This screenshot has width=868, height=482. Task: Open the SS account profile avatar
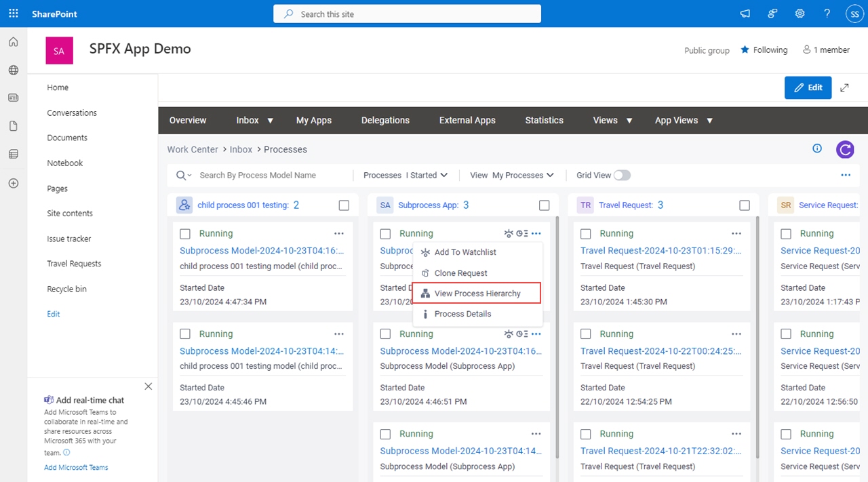point(854,14)
